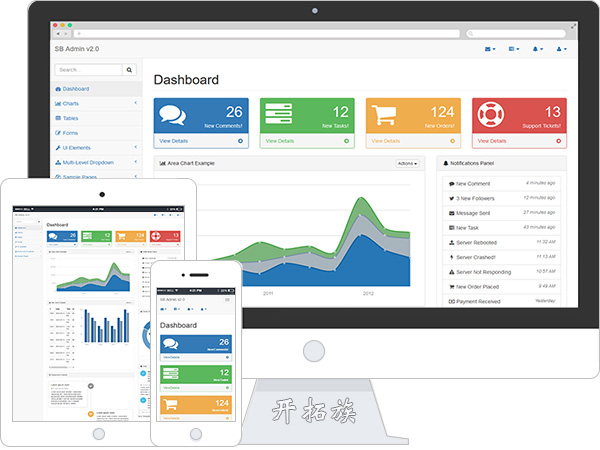Open the Server Not Responding notification
Viewport: 600px width, 450px height.
[x=501, y=272]
